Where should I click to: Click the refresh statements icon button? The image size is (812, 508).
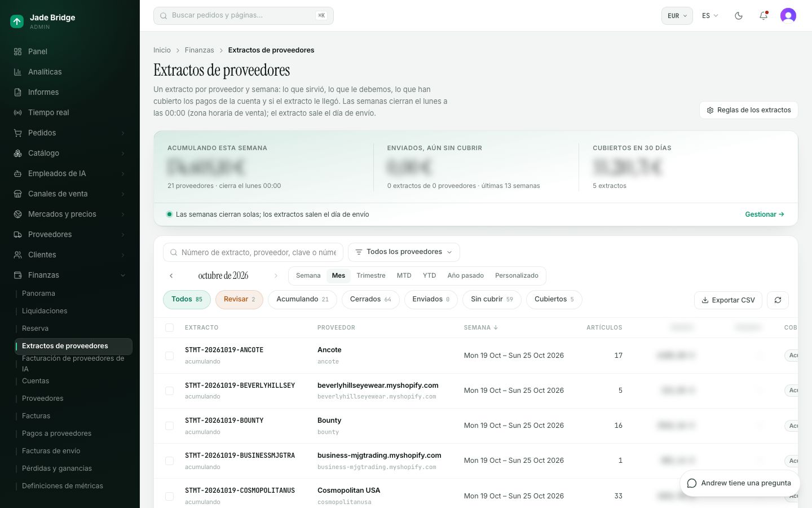[778, 300]
